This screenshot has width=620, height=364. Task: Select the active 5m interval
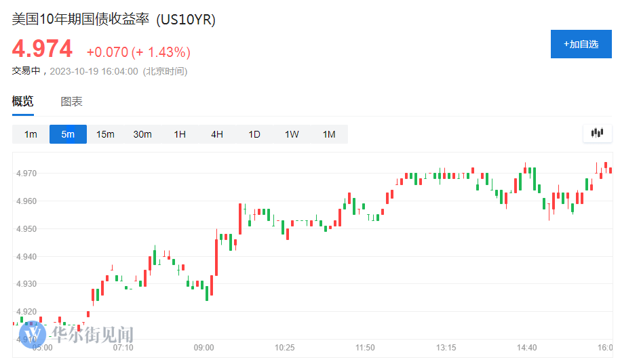68,134
